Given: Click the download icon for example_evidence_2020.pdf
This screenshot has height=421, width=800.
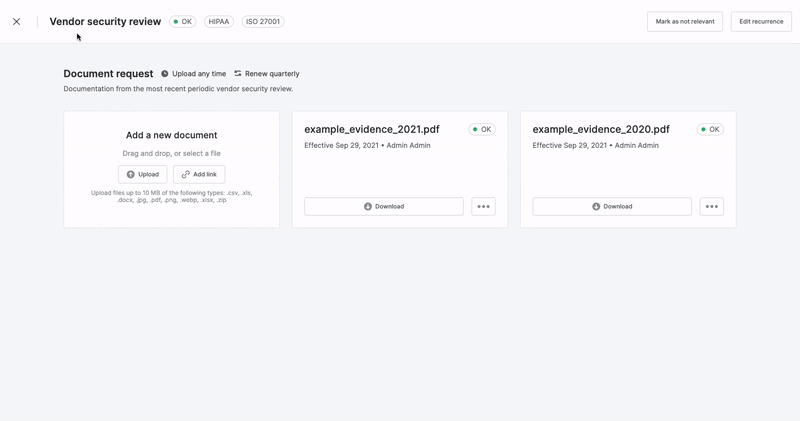Looking at the screenshot, I should click(x=596, y=207).
